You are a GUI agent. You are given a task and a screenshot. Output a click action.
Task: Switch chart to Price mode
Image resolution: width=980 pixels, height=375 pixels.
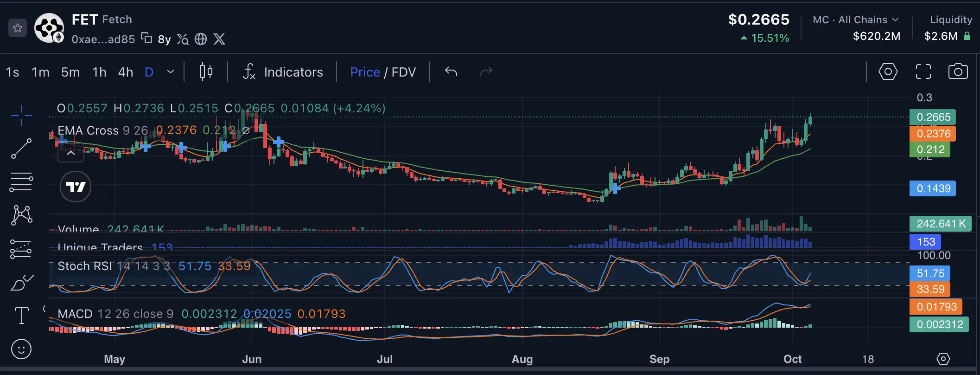365,72
